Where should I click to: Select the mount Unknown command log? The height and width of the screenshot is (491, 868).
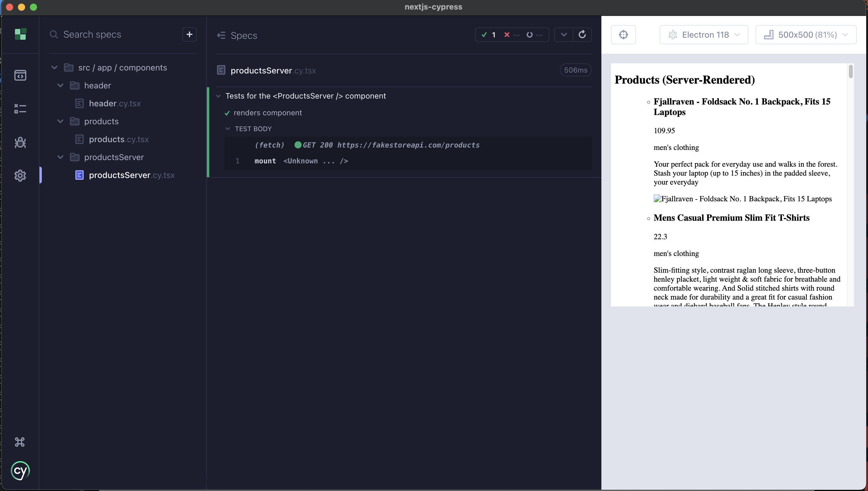click(408, 161)
